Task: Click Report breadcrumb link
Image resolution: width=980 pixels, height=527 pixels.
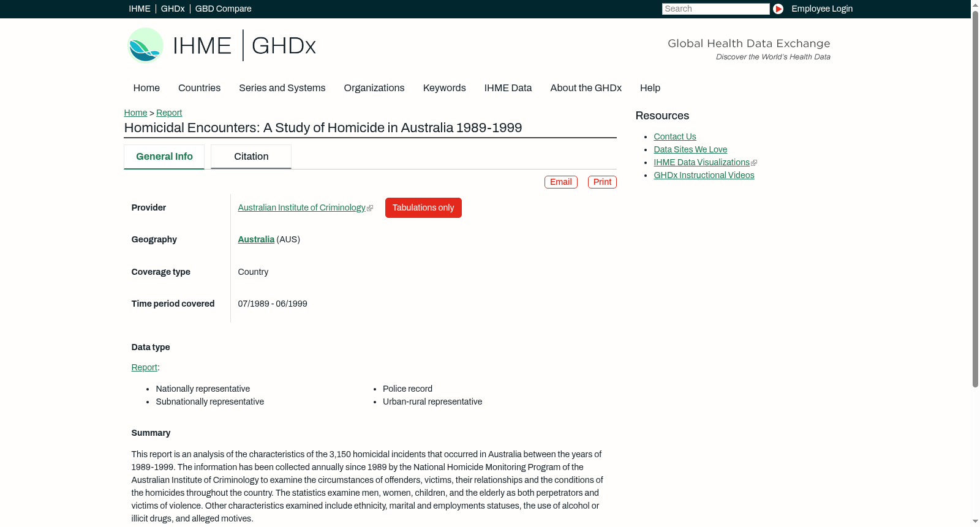Action: coord(169,113)
